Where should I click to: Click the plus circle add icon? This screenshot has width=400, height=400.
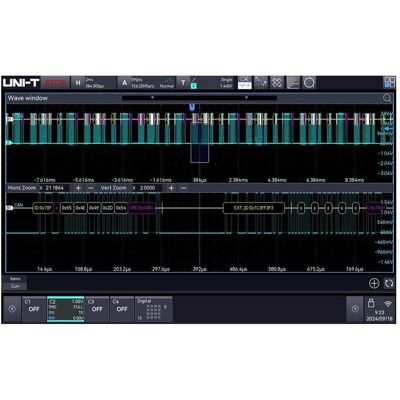(x=374, y=283)
